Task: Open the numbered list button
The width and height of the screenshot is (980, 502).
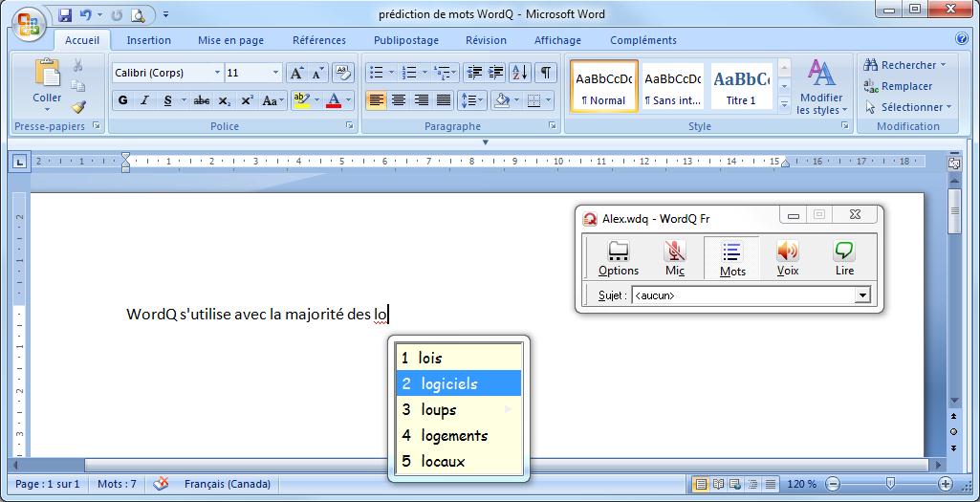Action: coord(409,73)
